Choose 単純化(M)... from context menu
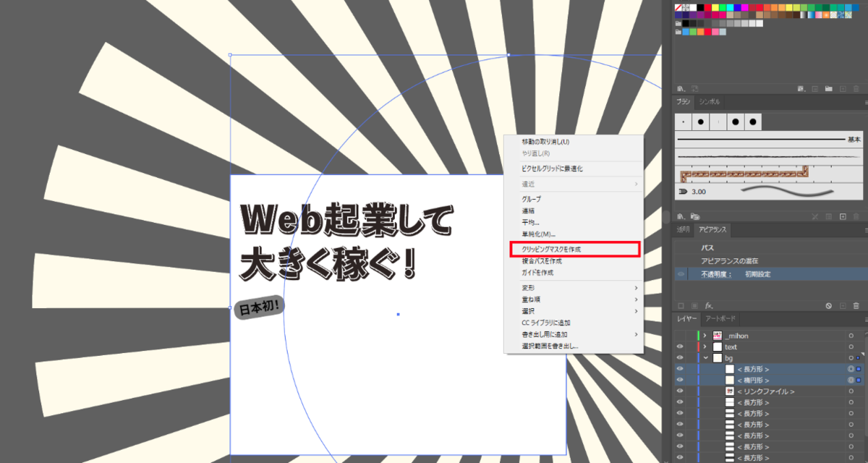This screenshot has width=868, height=463. [573, 234]
